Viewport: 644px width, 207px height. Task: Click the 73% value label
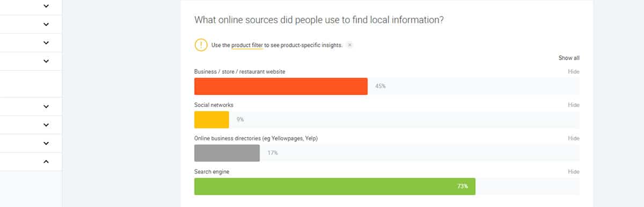[x=463, y=186]
